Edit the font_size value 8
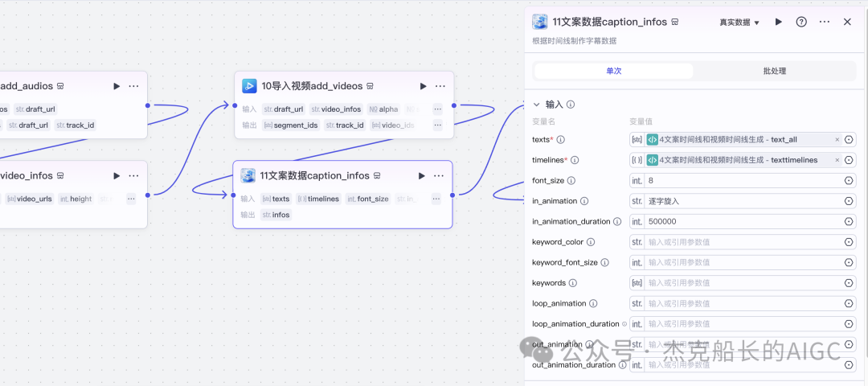This screenshot has height=386, width=868. (743, 181)
